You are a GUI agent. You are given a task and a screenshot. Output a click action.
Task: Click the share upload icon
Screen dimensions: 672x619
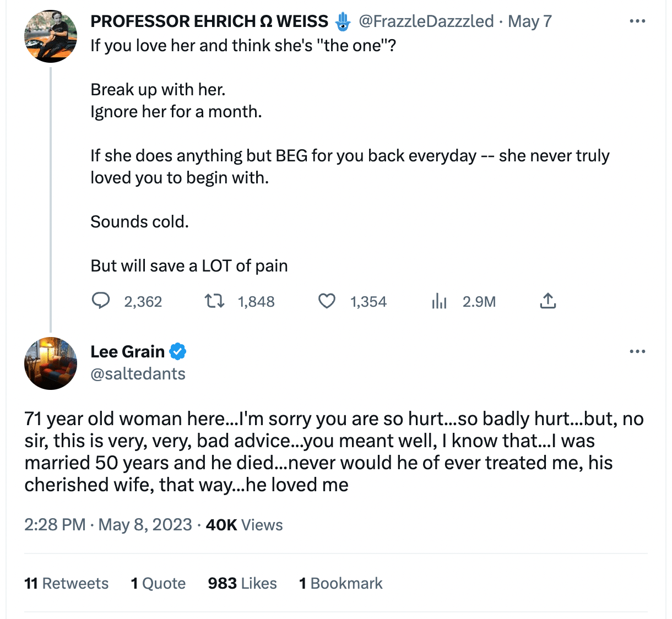pyautogui.click(x=548, y=301)
